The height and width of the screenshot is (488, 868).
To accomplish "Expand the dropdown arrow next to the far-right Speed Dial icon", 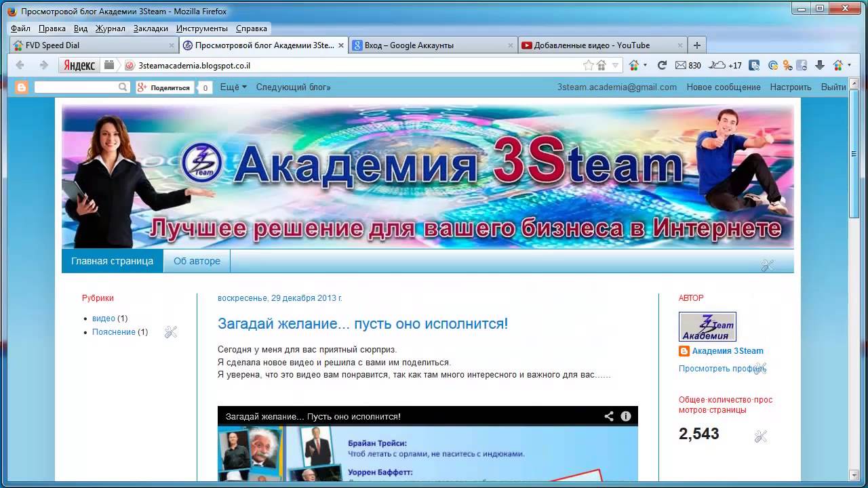I will 848,65.
